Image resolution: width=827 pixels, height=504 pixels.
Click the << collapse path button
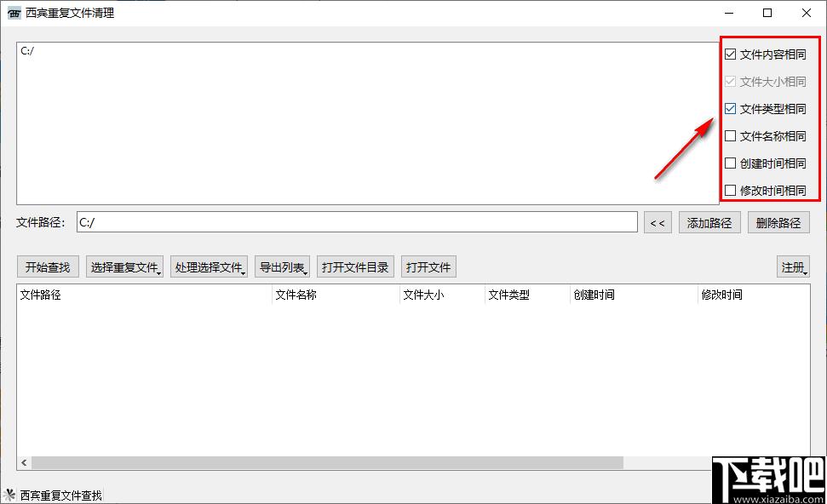coord(657,223)
